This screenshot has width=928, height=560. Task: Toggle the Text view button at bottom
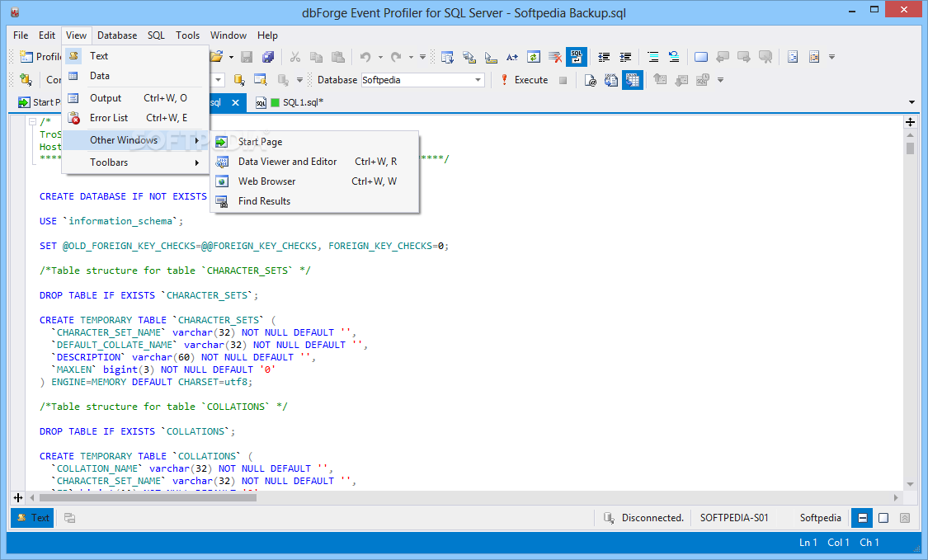tap(32, 518)
